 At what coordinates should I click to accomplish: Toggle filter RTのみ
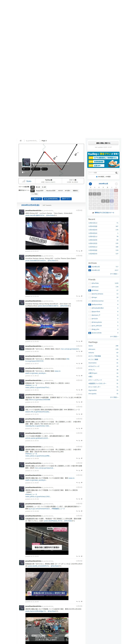(61, 191)
